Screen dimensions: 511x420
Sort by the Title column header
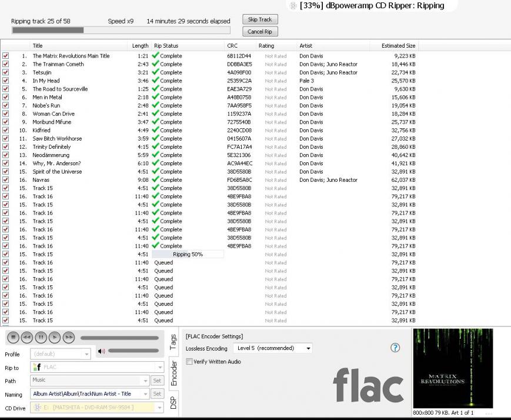point(79,46)
